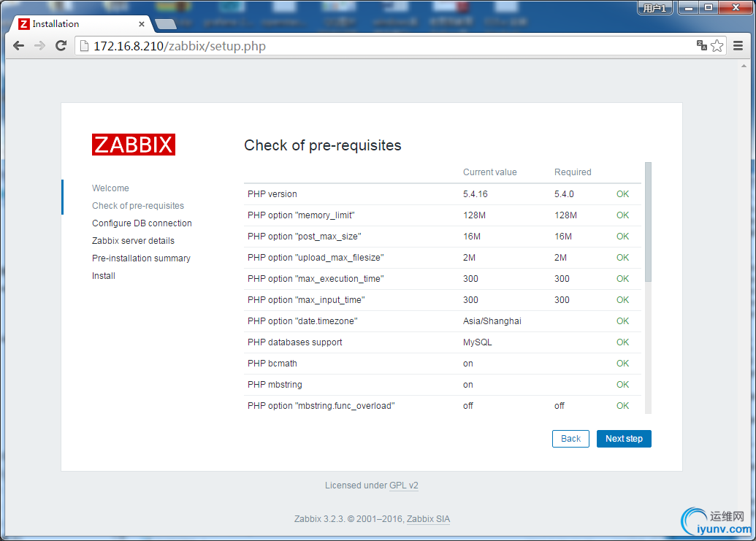
Task: Click PHP option "upload_max_filesize" label
Action: (316, 258)
